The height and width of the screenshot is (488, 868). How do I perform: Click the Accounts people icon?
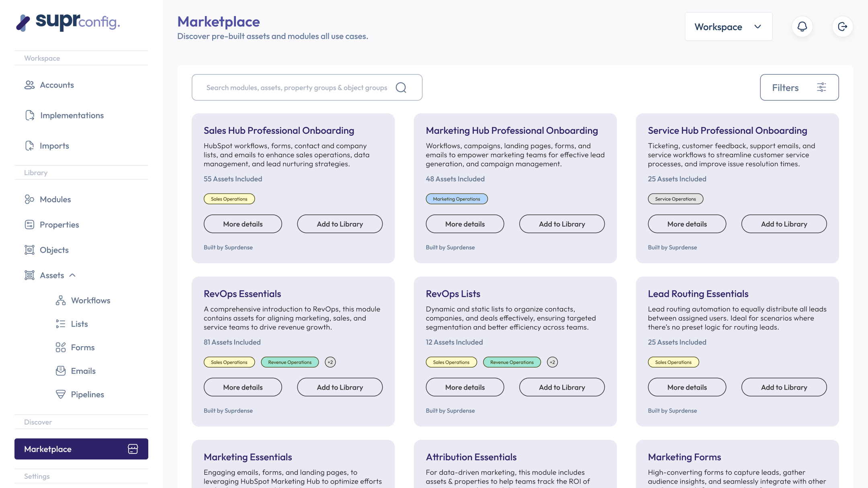(x=29, y=85)
